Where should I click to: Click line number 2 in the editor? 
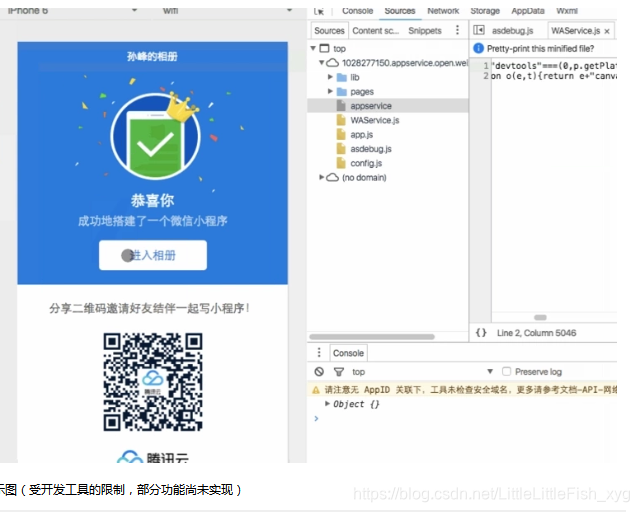tap(486, 76)
